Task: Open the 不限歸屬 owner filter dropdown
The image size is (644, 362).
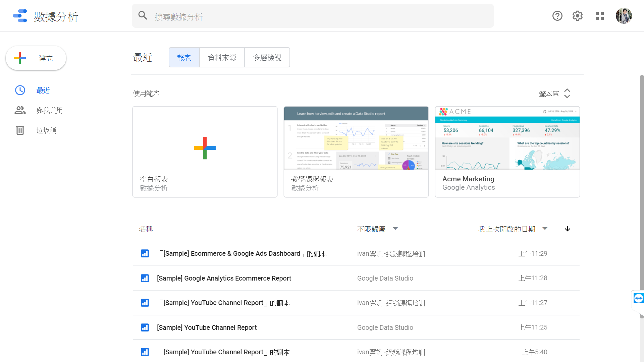Action: coord(377,229)
